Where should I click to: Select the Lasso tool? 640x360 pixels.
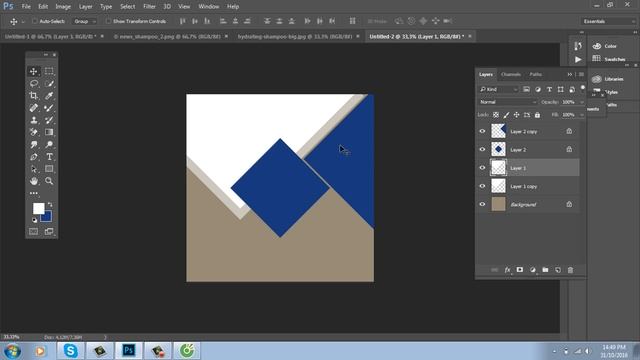pos(33,84)
